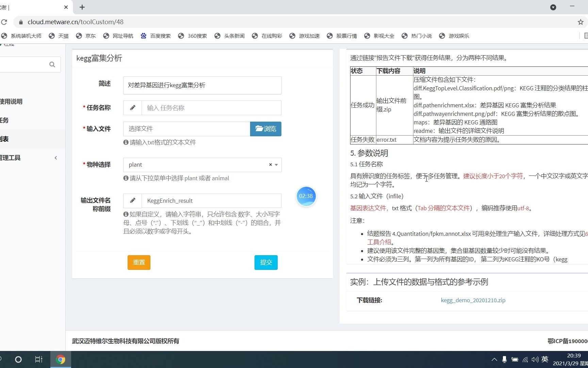This screenshot has height=368, width=588.
Task: Open the 百度搜索 bookmark
Action: [156, 36]
